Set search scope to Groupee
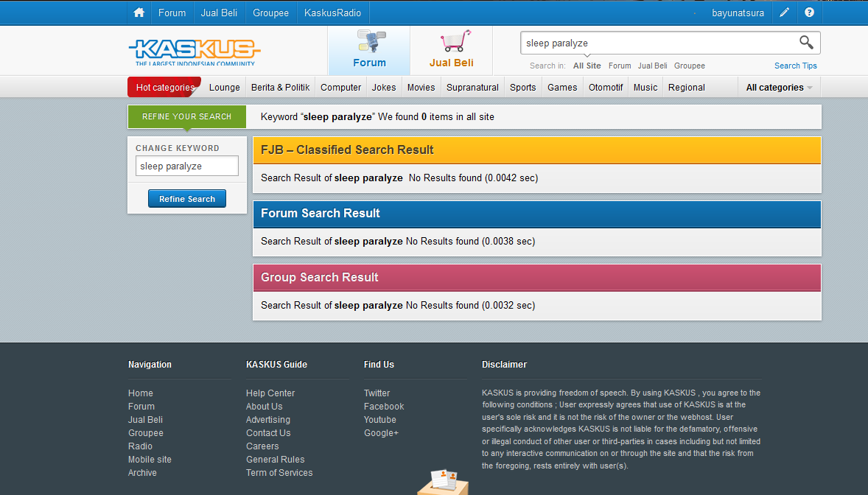Screen dimensions: 868x495 [689, 66]
